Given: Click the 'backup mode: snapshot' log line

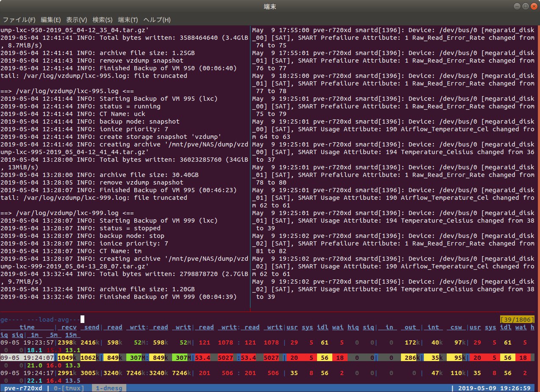Looking at the screenshot, I should (90, 121).
